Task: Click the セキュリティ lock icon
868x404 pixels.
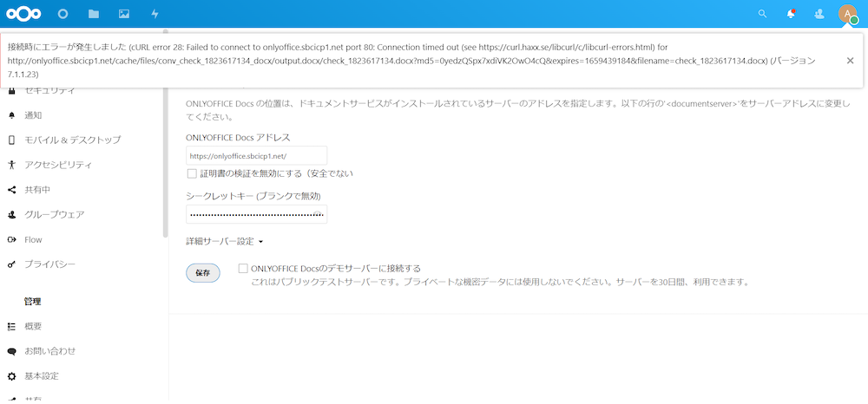Action: [11, 91]
